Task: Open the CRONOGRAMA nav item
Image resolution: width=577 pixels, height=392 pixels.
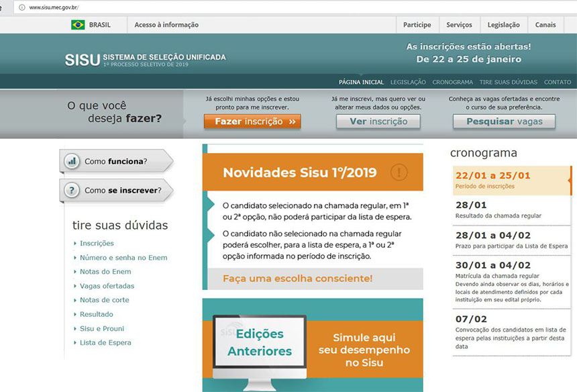Action: click(452, 82)
